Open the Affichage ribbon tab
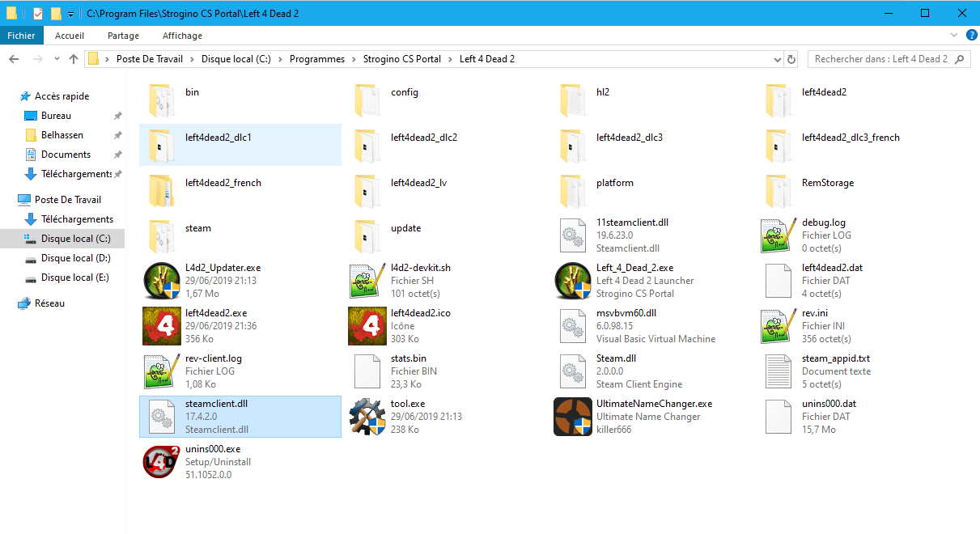Image resolution: width=980 pixels, height=534 pixels. (x=182, y=36)
